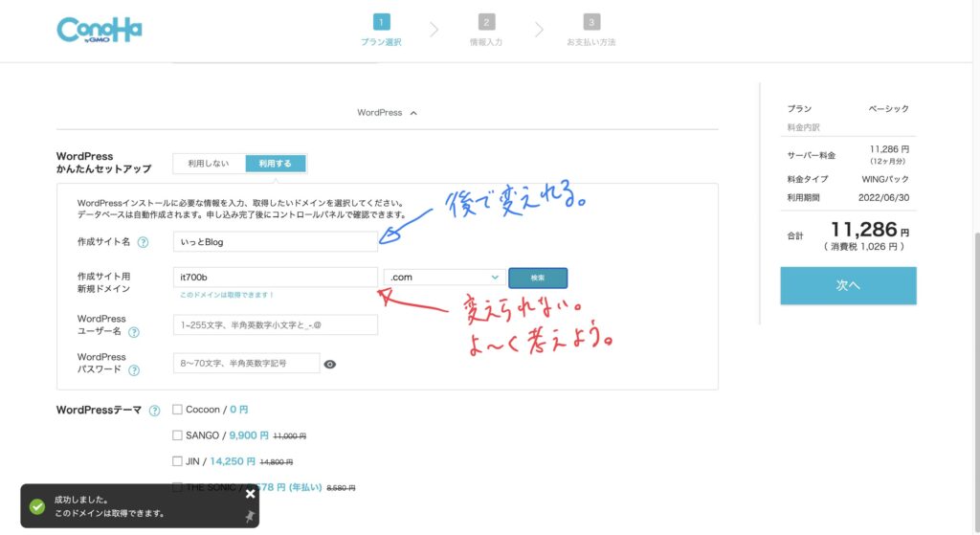Select step 3 お支払い方法 indicator
Screen dimensions: 980x535
591,30
